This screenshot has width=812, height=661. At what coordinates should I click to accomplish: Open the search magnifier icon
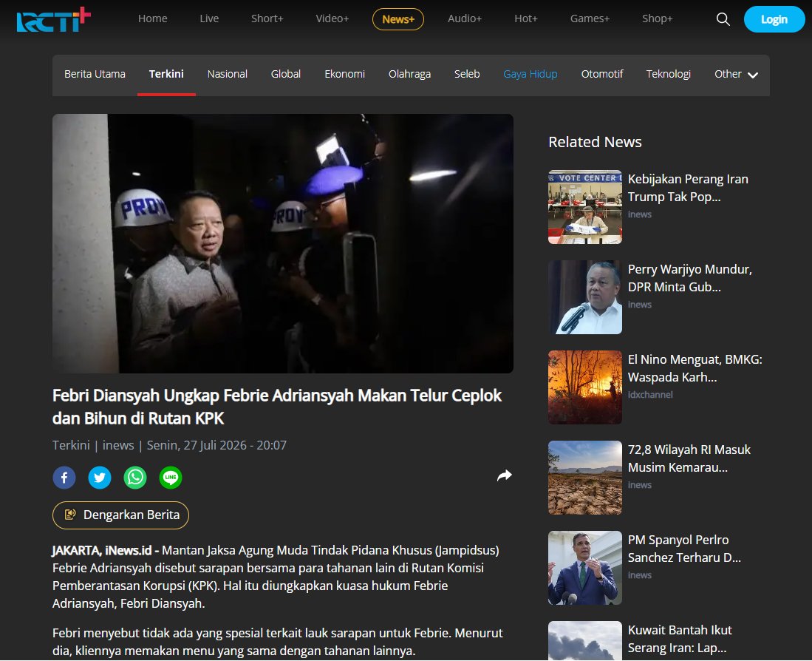coord(723,19)
